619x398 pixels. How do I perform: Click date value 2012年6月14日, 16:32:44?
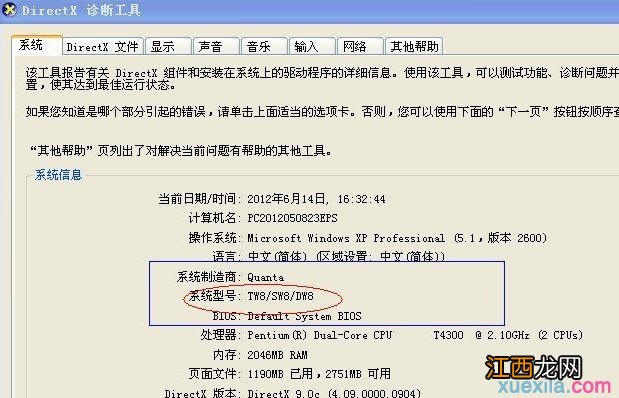pyautogui.click(x=316, y=199)
